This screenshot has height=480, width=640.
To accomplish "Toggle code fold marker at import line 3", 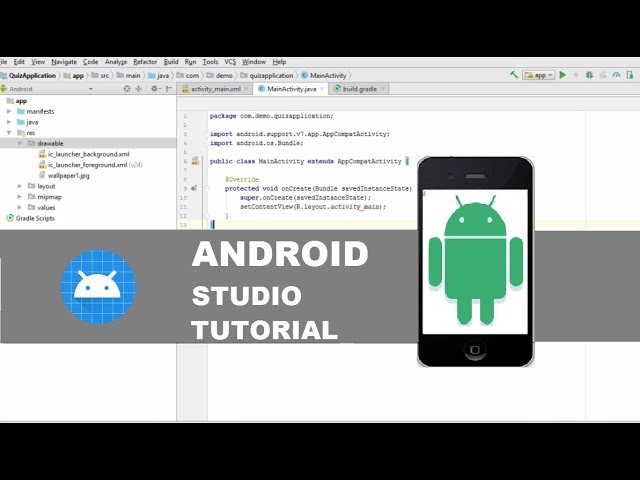I will [207, 134].
